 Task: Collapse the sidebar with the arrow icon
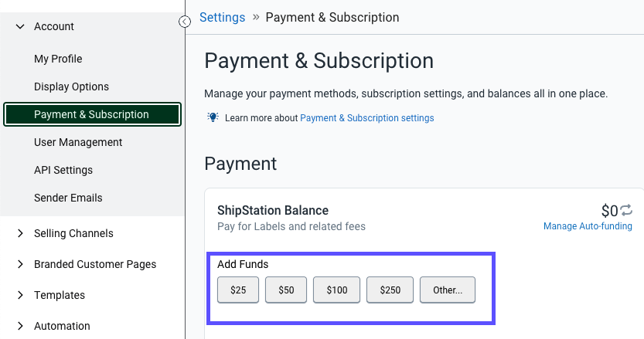tap(185, 22)
